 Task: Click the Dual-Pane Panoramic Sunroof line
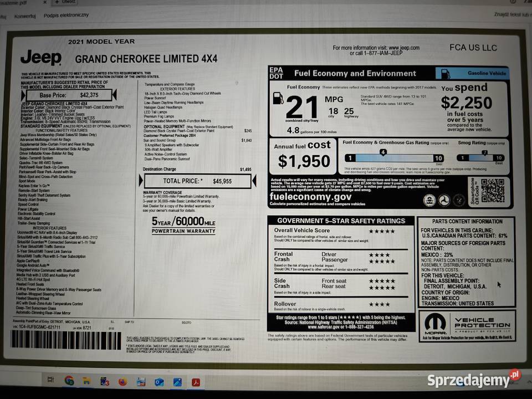tap(167, 159)
